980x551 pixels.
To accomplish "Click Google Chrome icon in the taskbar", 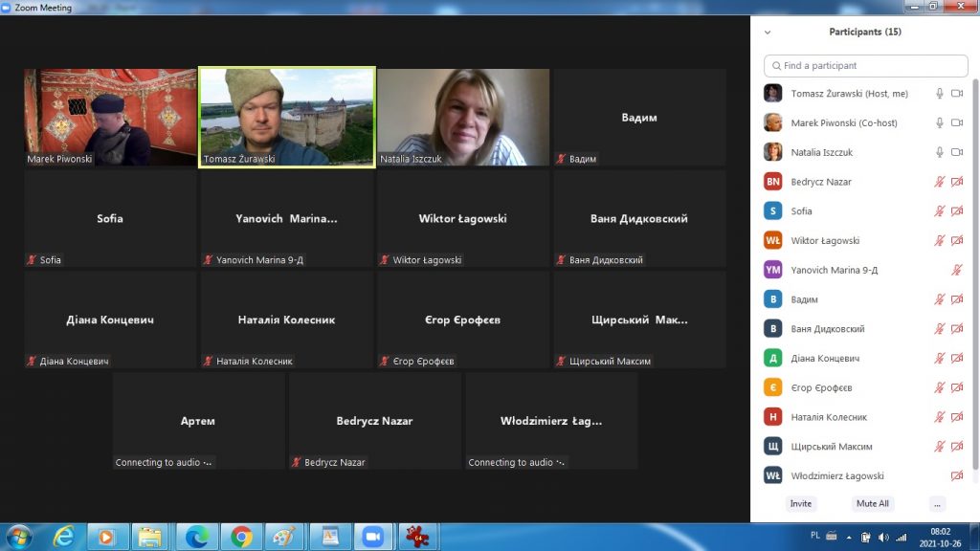I will 241,537.
